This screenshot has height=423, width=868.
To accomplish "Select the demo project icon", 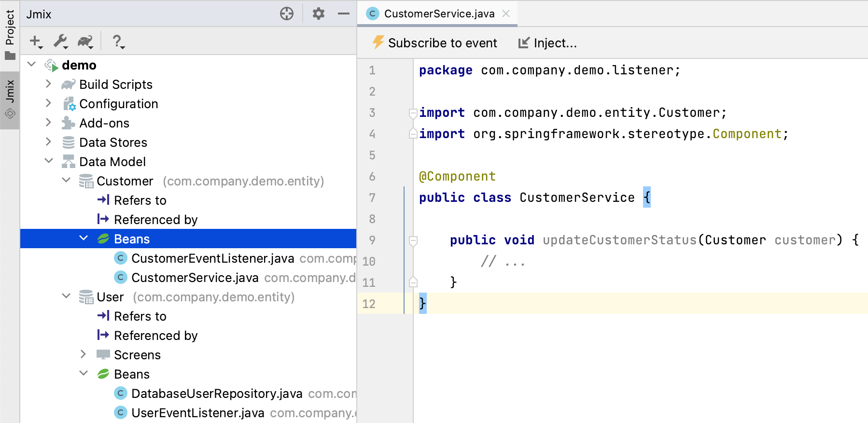I will click(x=51, y=65).
